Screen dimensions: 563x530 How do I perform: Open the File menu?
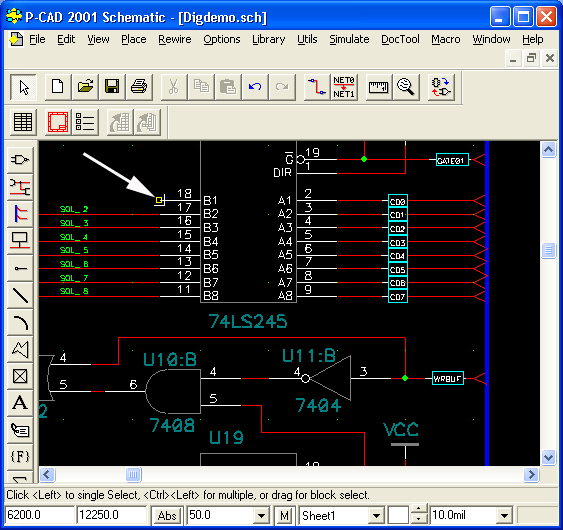(x=37, y=39)
